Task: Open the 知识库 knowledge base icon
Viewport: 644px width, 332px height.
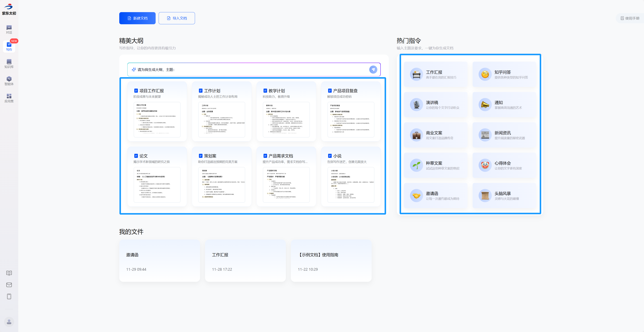Action: coord(9,64)
